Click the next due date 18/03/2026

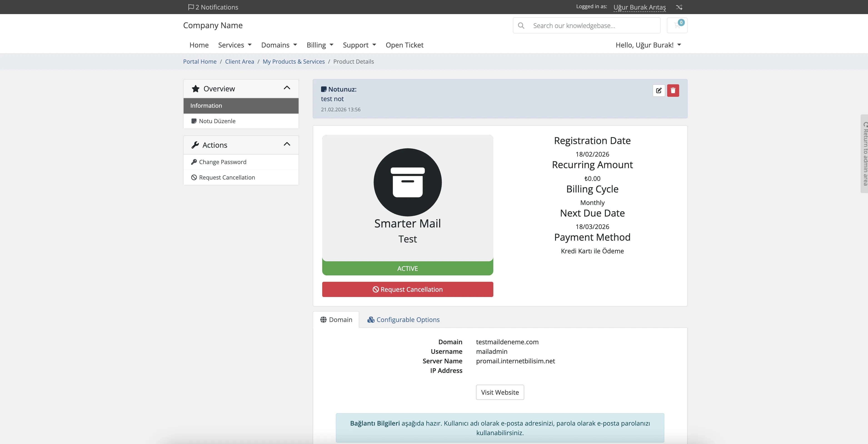(x=592, y=227)
